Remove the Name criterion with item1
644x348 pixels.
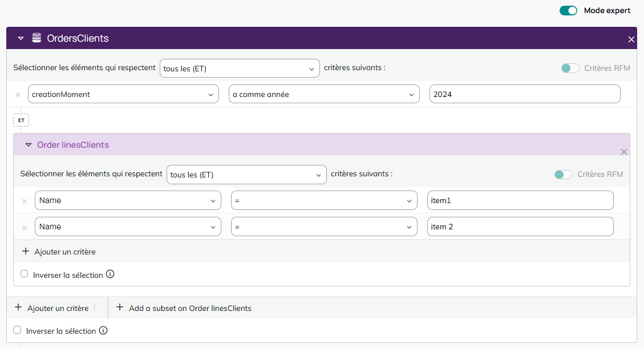[x=25, y=201]
